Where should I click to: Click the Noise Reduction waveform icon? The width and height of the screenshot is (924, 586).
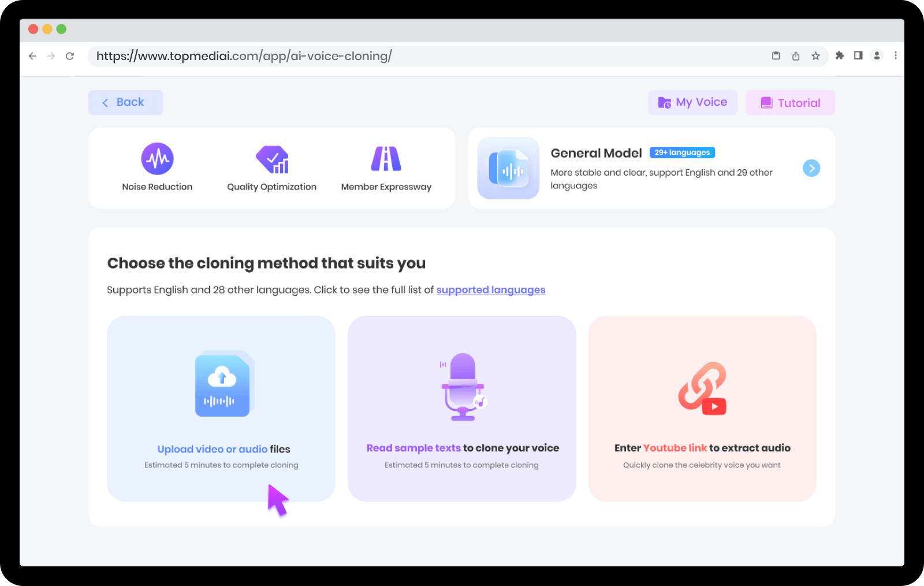click(x=157, y=159)
